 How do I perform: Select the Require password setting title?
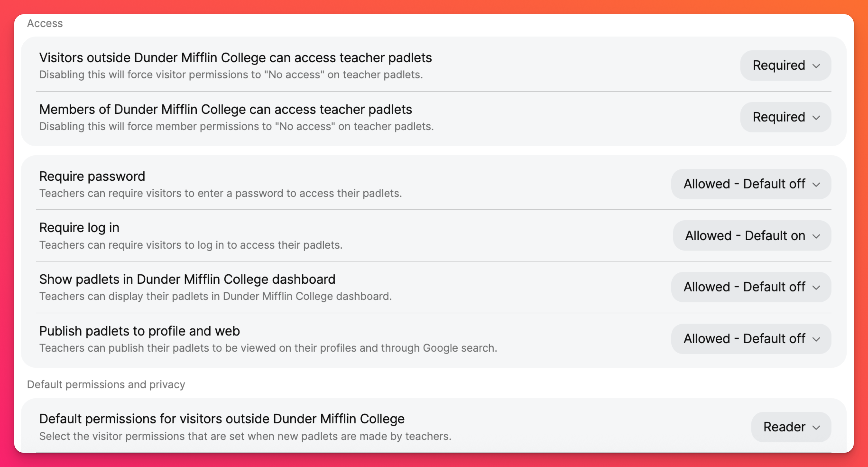(x=92, y=176)
